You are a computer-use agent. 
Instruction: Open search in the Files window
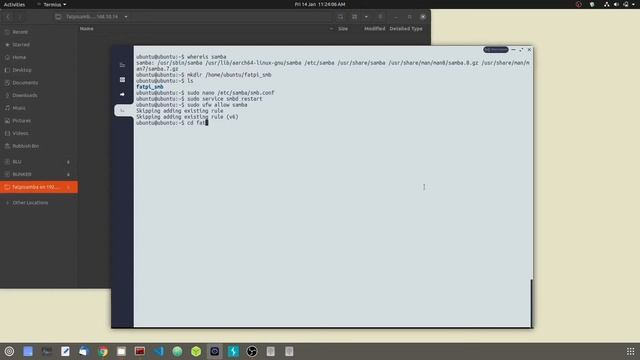pos(340,17)
